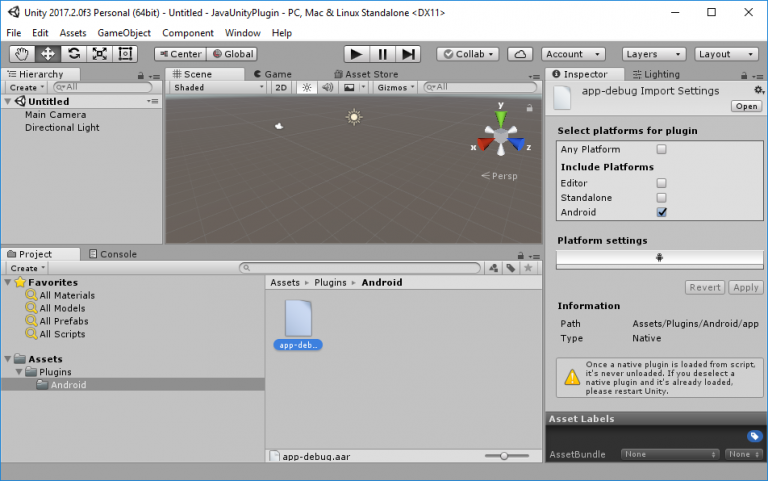Select the Directional Light sun gizmo
This screenshot has height=481, width=768.
(354, 117)
